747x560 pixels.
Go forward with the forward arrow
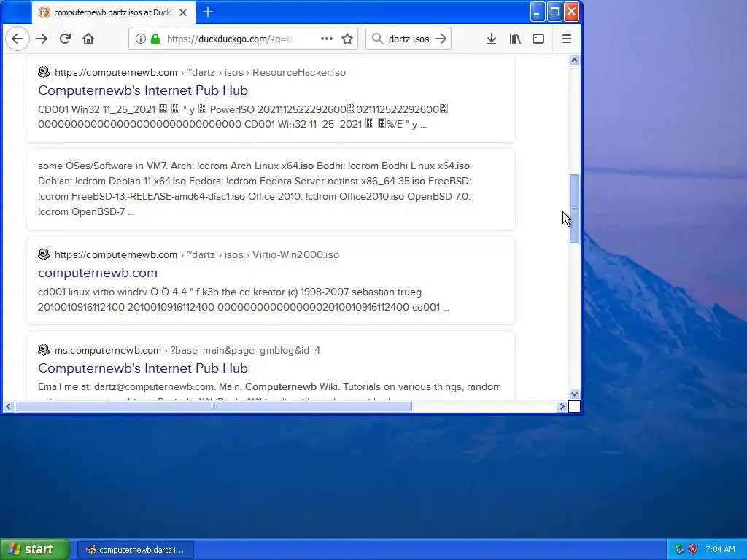pyautogui.click(x=42, y=39)
